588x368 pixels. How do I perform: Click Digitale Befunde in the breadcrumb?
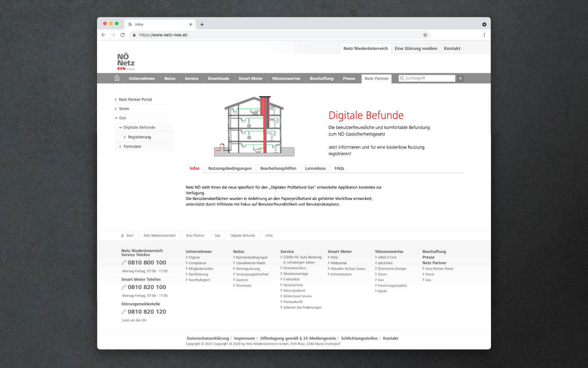pos(243,236)
